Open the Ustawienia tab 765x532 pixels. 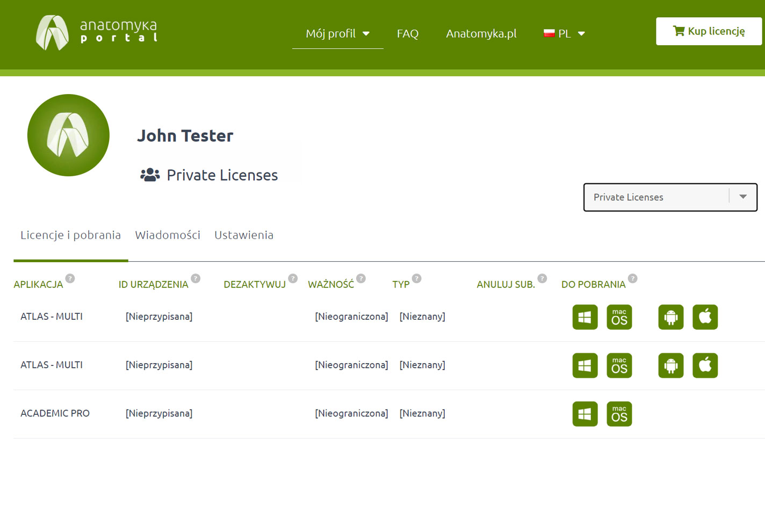(x=244, y=235)
